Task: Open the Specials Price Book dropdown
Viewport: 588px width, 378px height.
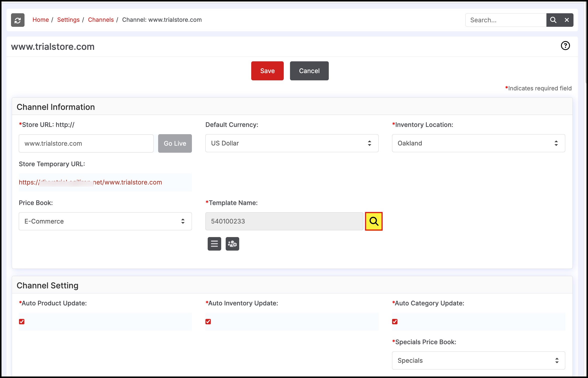Action: point(478,360)
